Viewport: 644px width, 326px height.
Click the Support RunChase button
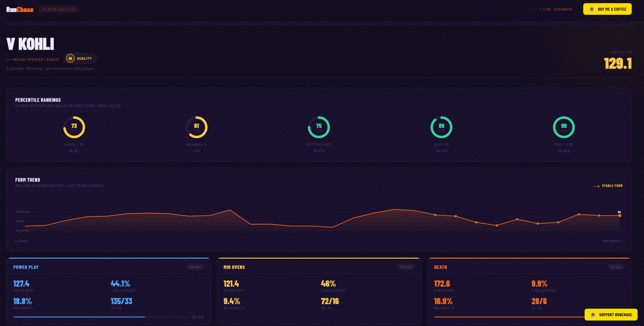[611, 315]
